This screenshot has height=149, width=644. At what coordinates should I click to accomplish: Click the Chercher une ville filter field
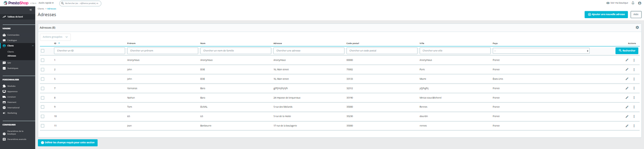[455, 50]
